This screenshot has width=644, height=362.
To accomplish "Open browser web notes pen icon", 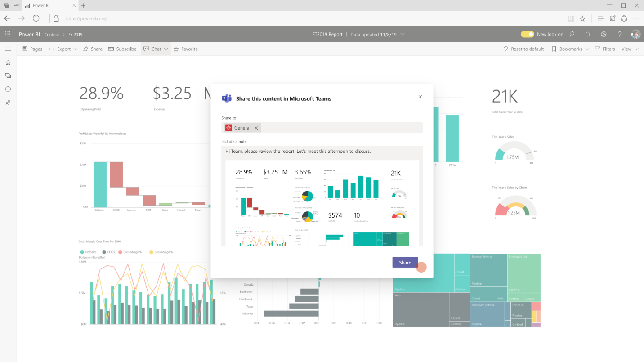I will click(613, 18).
